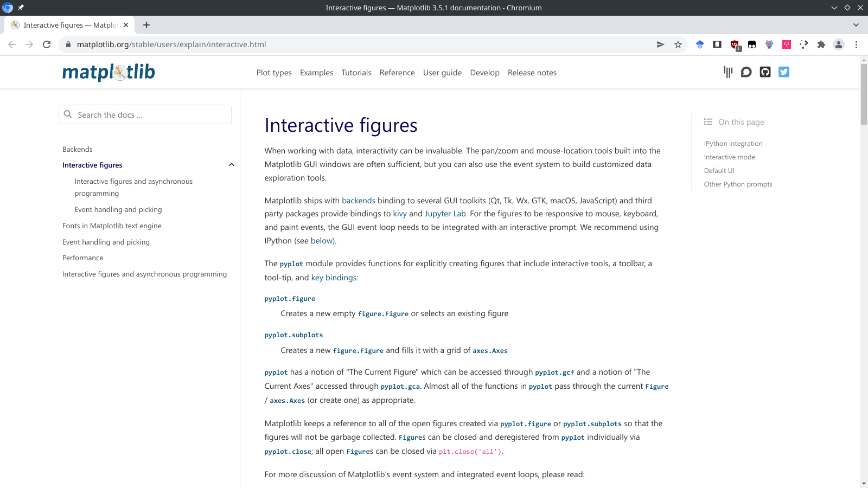Open the Twitter icon link

[784, 72]
